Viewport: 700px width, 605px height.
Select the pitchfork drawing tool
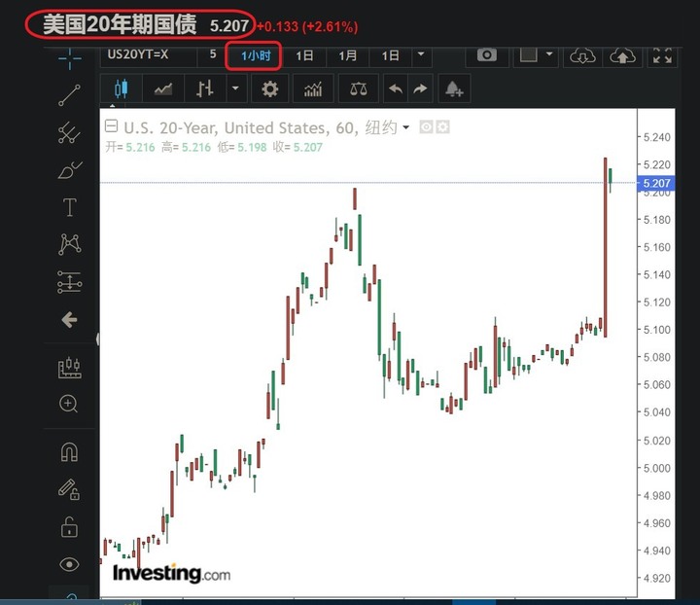point(69,132)
